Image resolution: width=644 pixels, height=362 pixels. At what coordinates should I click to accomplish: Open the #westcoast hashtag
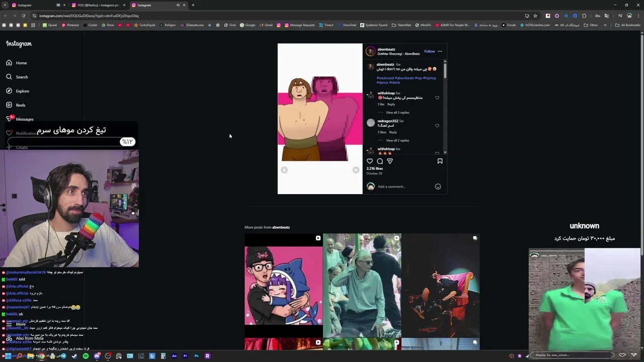click(x=385, y=78)
